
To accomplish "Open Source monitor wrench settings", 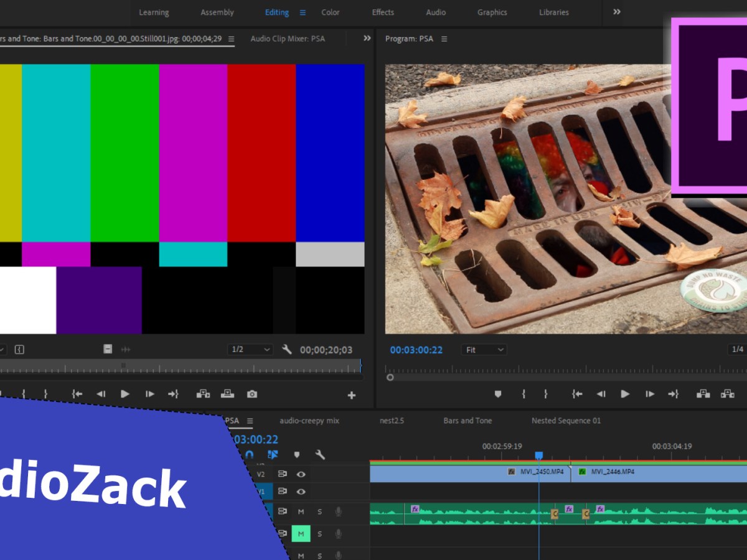I will click(287, 350).
